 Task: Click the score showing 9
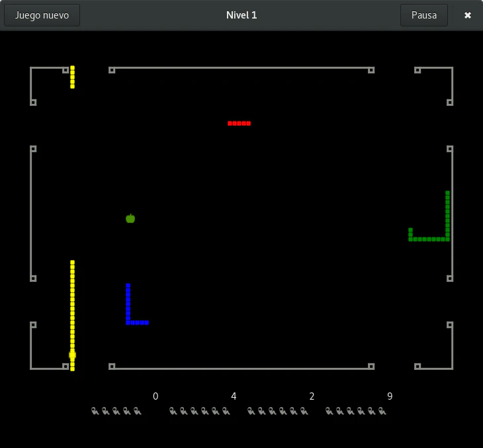click(x=390, y=396)
